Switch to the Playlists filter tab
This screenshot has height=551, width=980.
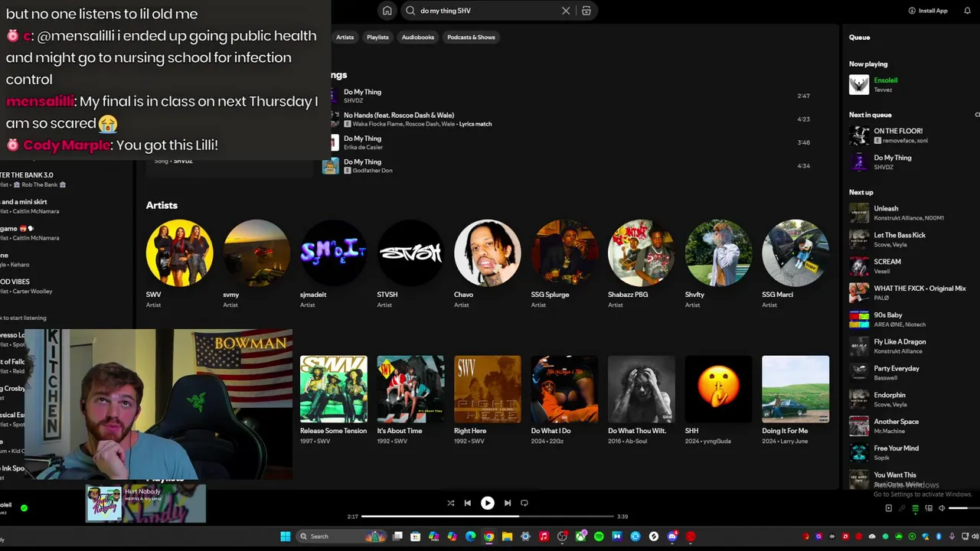(x=377, y=37)
